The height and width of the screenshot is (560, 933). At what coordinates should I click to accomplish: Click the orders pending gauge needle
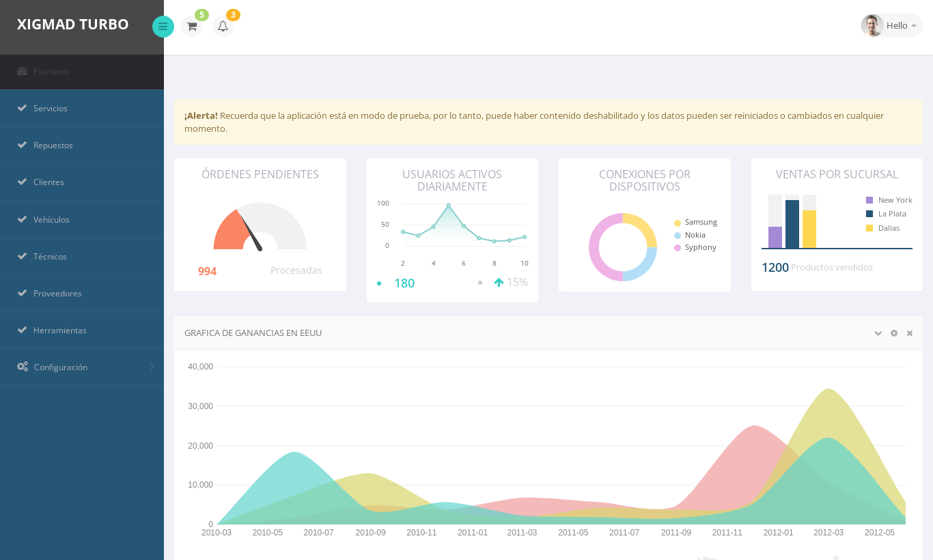pos(250,232)
